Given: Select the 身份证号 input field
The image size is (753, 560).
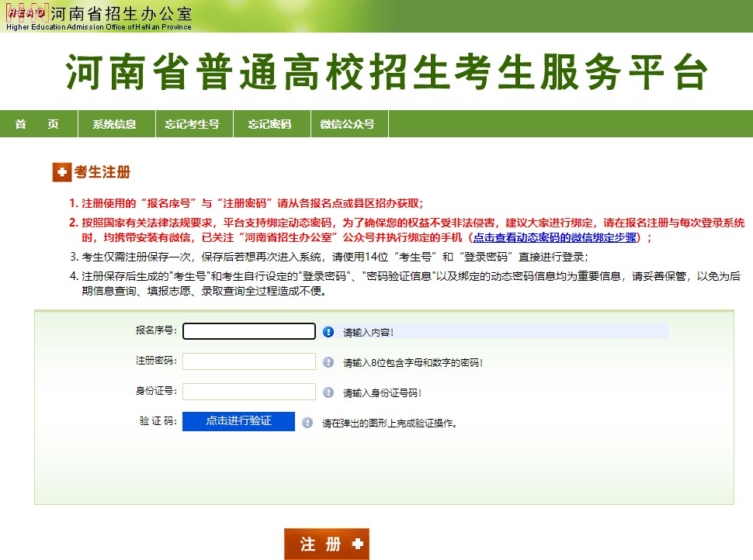Looking at the screenshot, I should [248, 392].
